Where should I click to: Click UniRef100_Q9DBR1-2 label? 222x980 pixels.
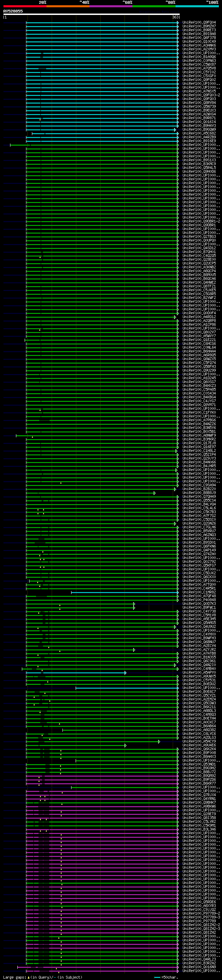click(201, 221)
